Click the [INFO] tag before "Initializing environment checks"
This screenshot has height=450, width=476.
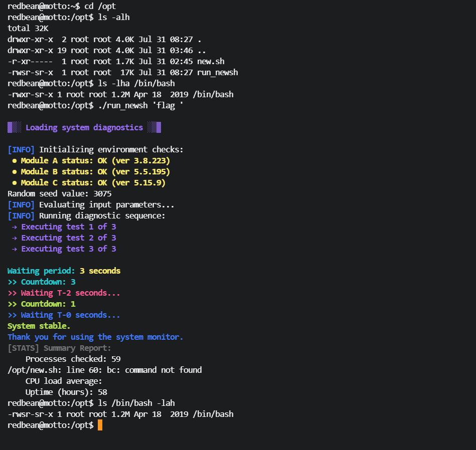coord(21,149)
